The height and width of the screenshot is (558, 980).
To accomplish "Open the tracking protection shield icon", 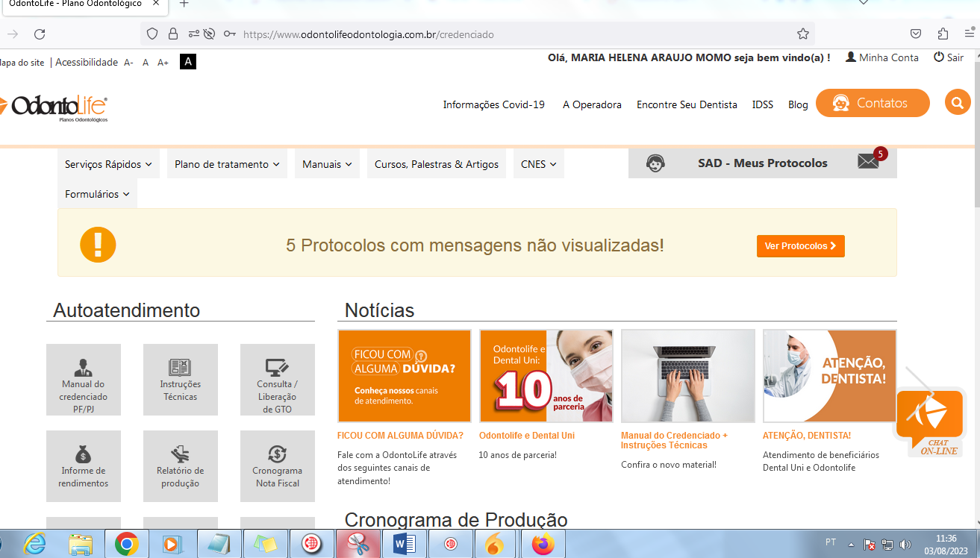I will click(152, 34).
